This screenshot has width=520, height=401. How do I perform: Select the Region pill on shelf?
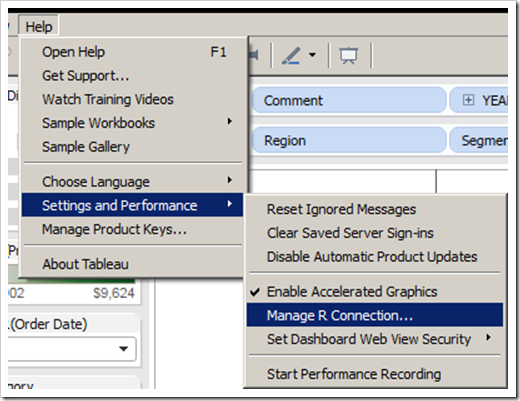pos(349,140)
